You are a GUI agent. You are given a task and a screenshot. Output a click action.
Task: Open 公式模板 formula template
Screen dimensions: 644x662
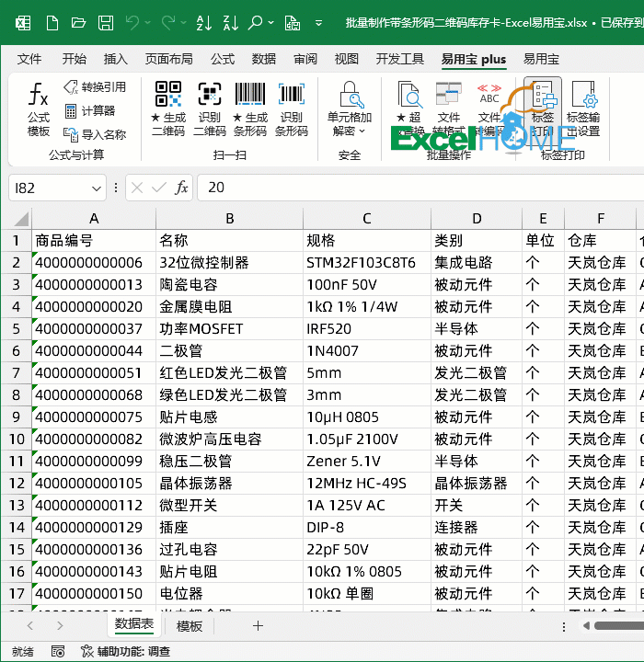[x=39, y=108]
